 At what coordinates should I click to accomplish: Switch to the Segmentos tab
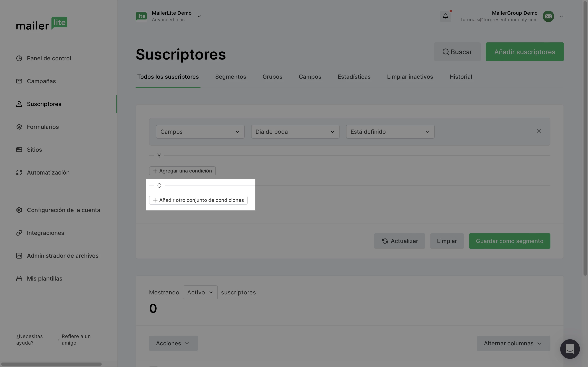(230, 77)
